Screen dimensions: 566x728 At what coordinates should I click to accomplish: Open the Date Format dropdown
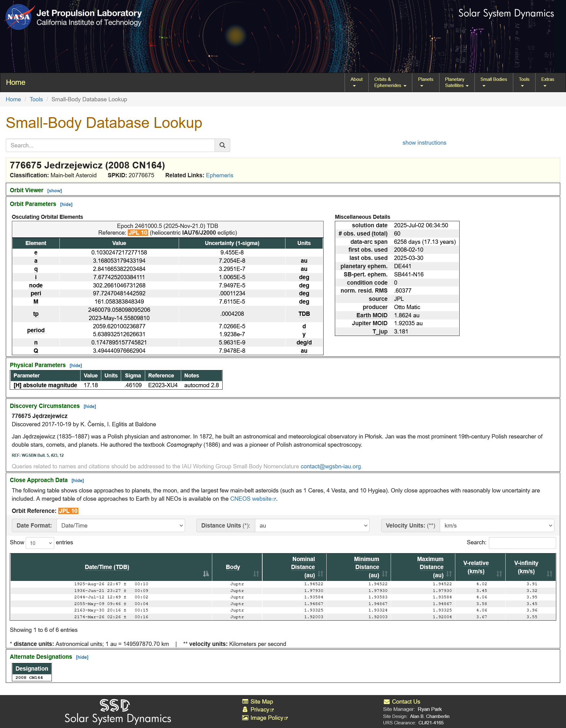[120, 525]
